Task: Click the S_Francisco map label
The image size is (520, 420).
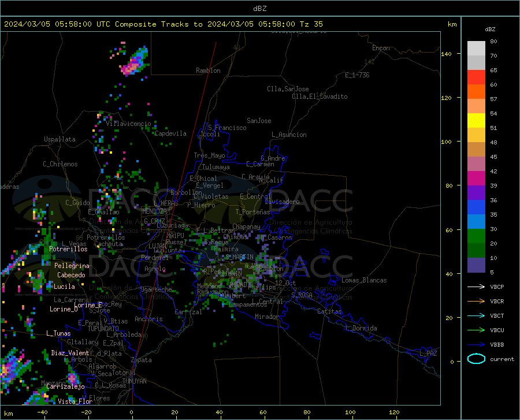Action: click(227, 128)
